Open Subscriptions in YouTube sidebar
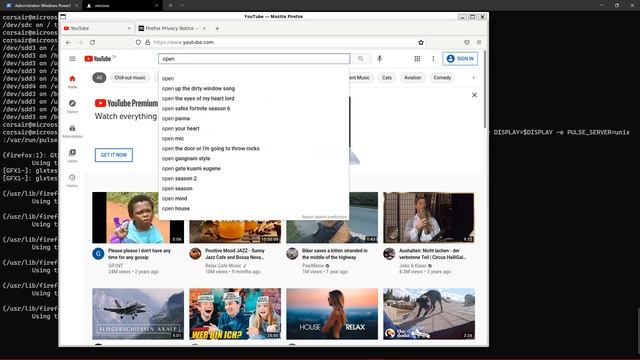Image resolution: width=640 pixels, height=360 pixels. pos(72,131)
